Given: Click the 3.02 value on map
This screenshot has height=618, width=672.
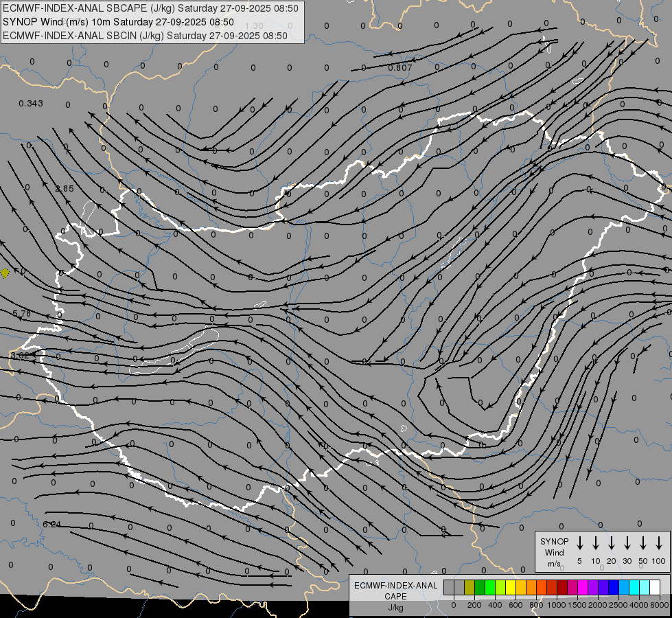Looking at the screenshot, I should tap(20, 356).
